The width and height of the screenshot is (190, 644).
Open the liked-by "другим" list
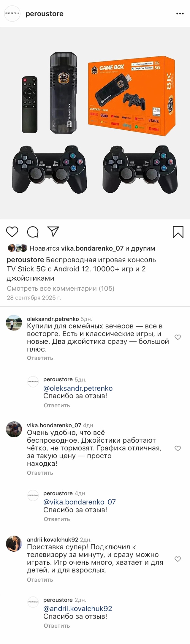point(143,248)
